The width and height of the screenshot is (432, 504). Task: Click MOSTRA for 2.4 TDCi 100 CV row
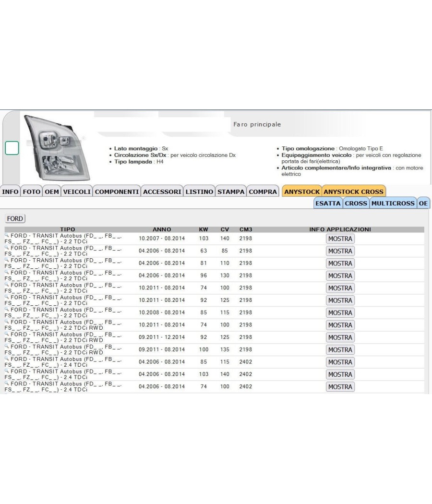[340, 387]
